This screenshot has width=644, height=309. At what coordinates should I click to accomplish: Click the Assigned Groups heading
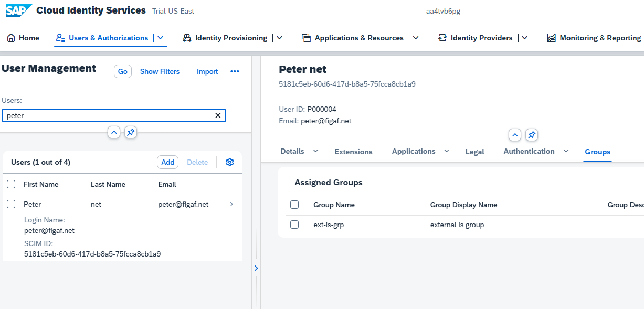tap(329, 183)
